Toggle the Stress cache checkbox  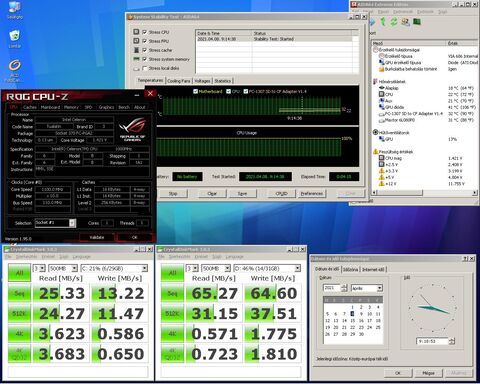[145, 50]
